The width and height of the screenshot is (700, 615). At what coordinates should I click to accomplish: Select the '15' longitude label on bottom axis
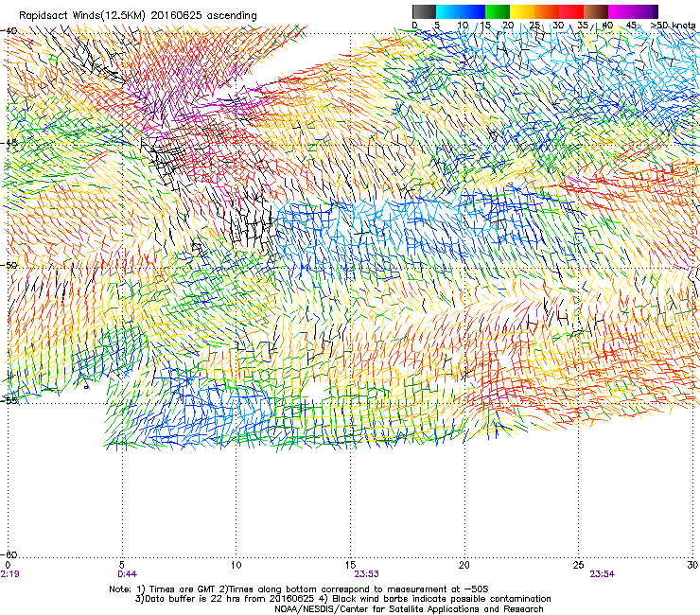tap(350, 565)
